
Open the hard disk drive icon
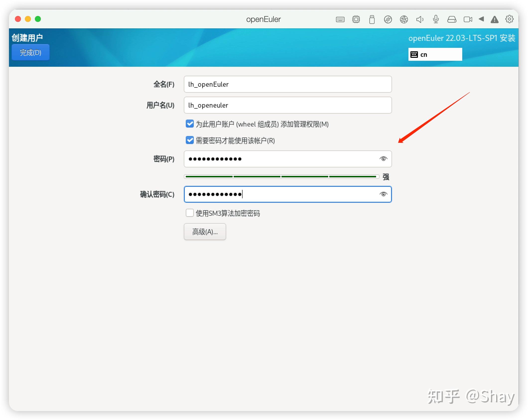[452, 19]
